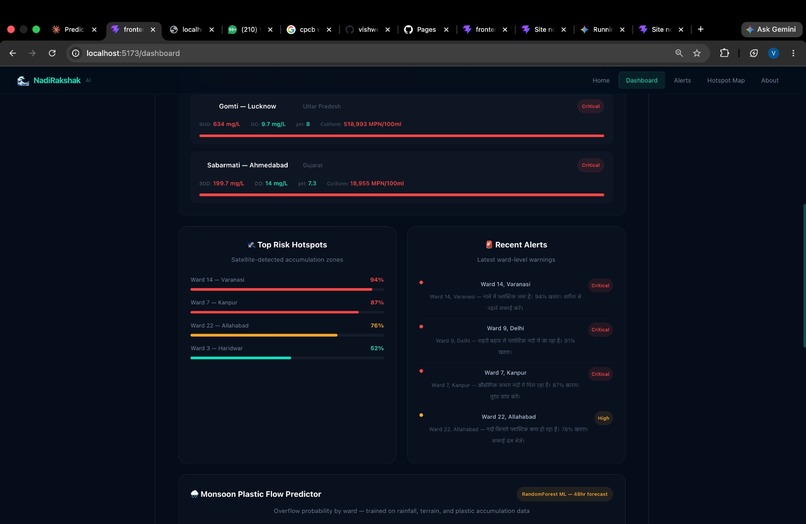The width and height of the screenshot is (806, 524).
Task: Click the Monsoon cloud rain icon
Action: pyautogui.click(x=194, y=494)
